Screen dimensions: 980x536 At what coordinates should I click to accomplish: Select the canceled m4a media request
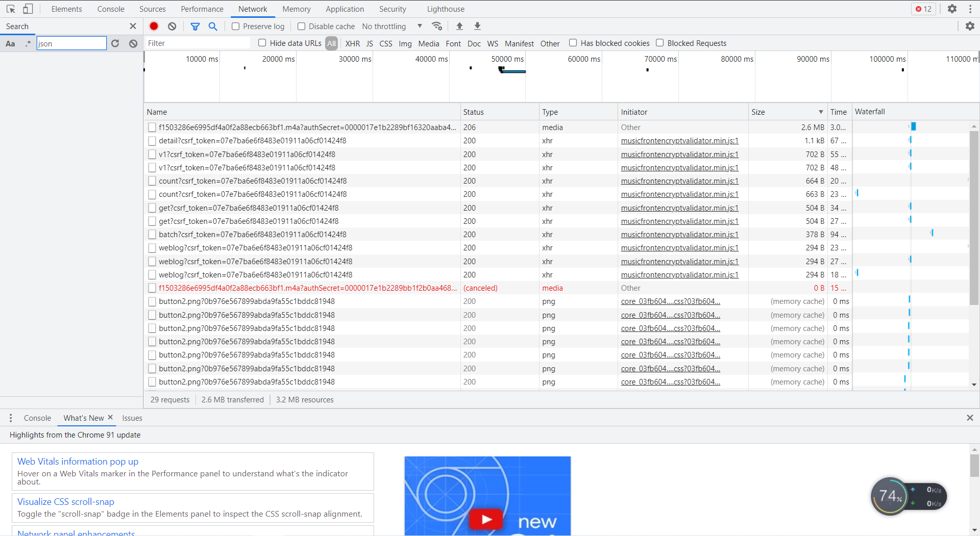click(x=307, y=288)
